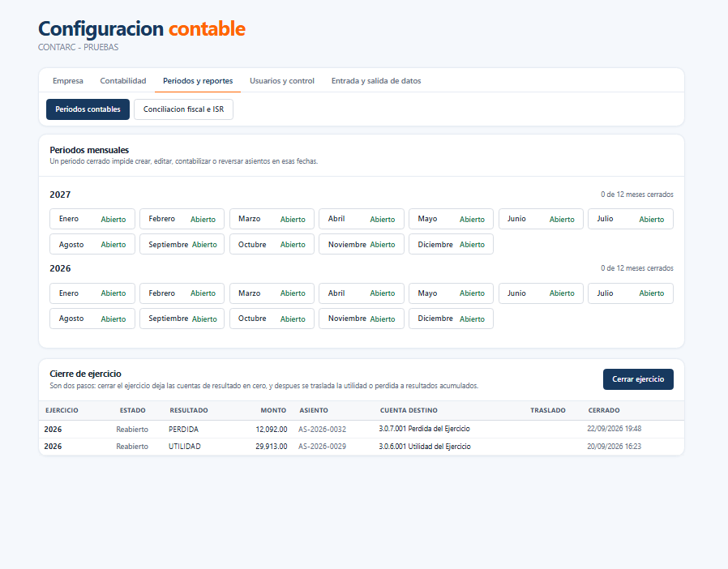
Task: Toggle Mayo 2027 period status
Action: coord(451,219)
